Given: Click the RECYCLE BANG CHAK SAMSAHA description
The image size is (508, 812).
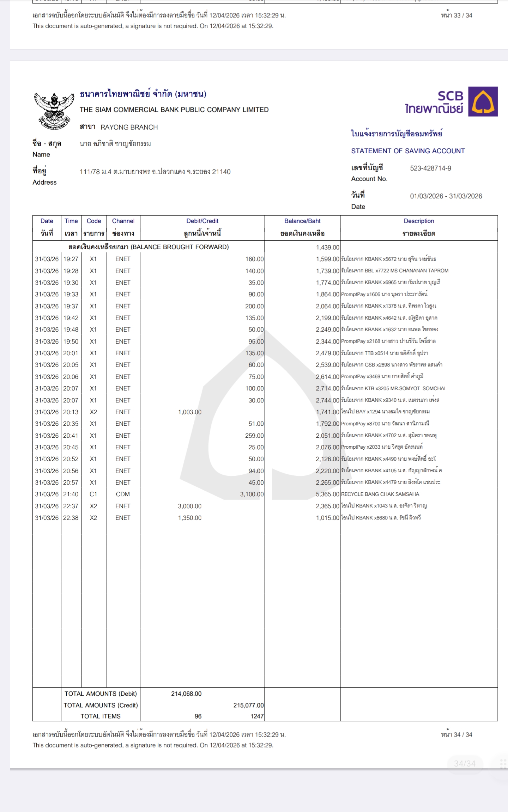Looking at the screenshot, I should (380, 494).
